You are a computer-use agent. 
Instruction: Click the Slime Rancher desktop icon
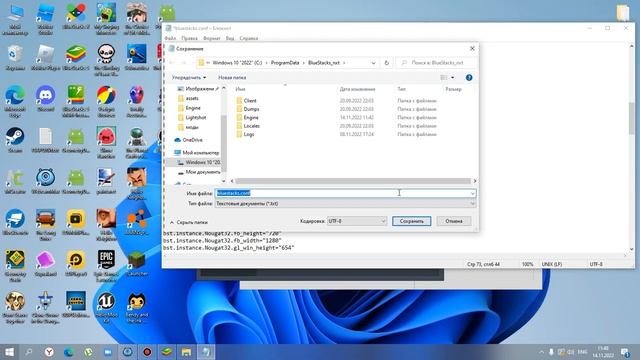pyautogui.click(x=106, y=142)
